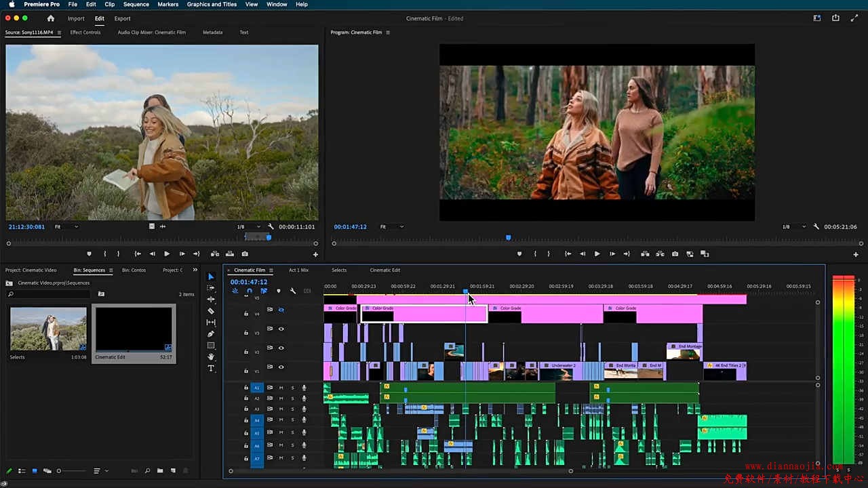Click the Home icon in header bar
Image resolution: width=868 pixels, height=488 pixels.
click(50, 18)
